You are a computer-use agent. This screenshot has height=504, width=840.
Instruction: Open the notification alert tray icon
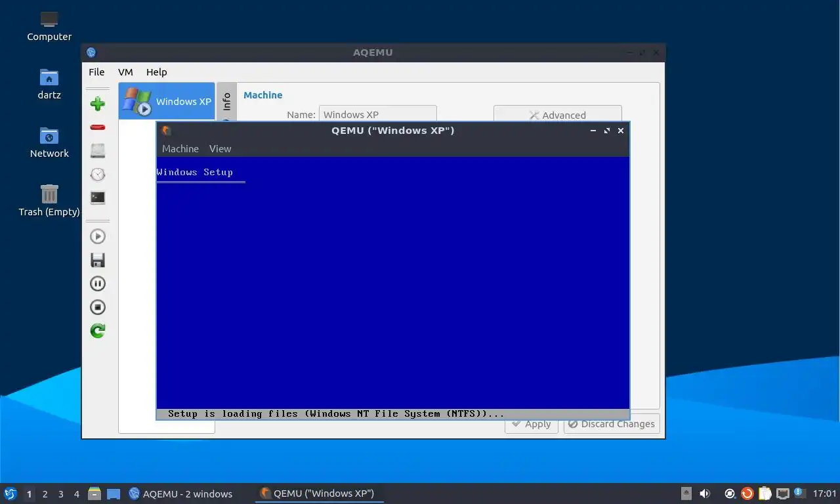(799, 493)
